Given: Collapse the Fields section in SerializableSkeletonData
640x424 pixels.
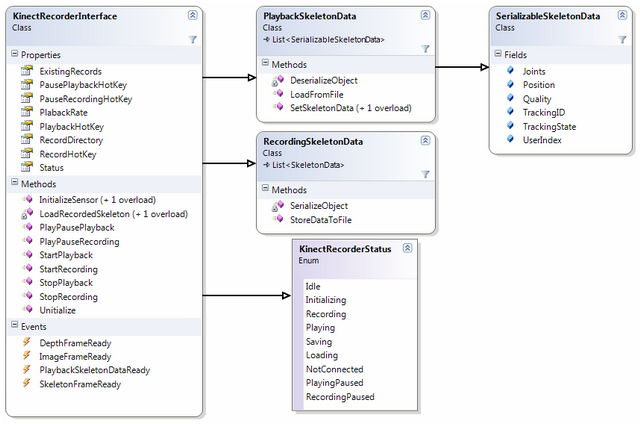Looking at the screenshot, I should coord(498,54).
